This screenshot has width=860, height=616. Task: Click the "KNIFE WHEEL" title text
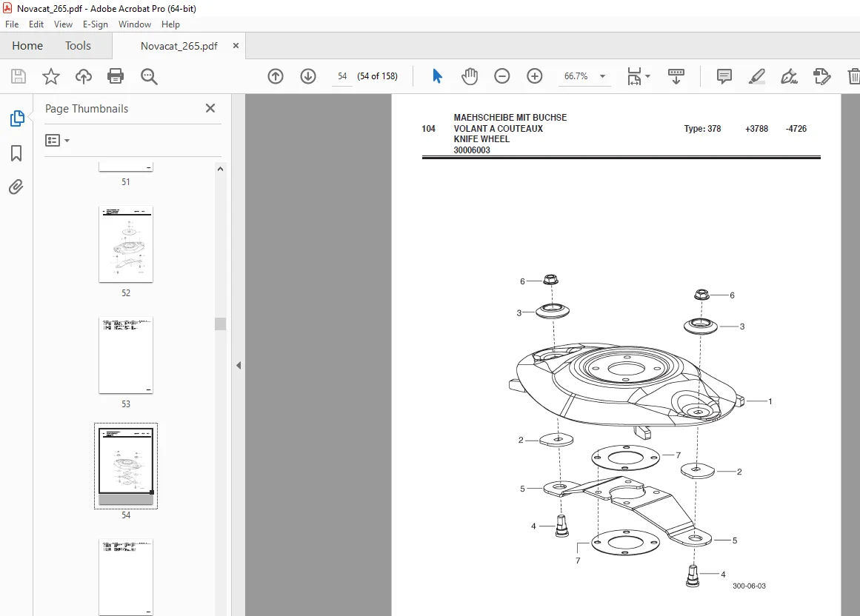(481, 139)
